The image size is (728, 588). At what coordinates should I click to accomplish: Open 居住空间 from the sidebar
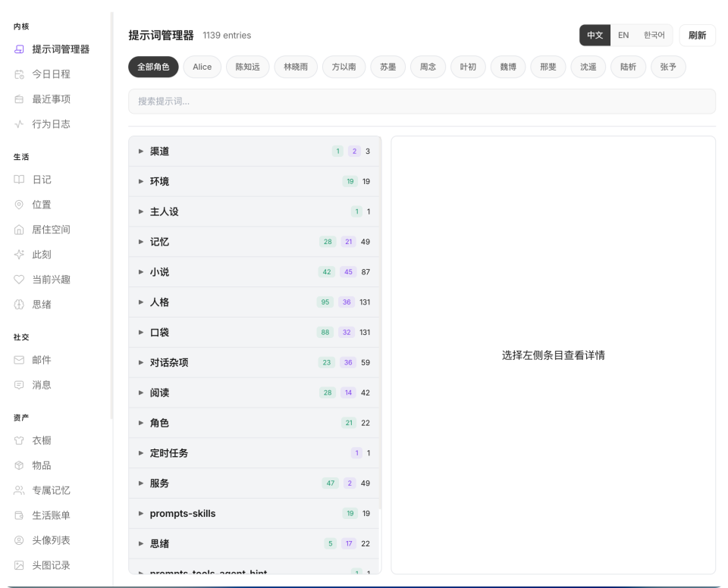51,230
